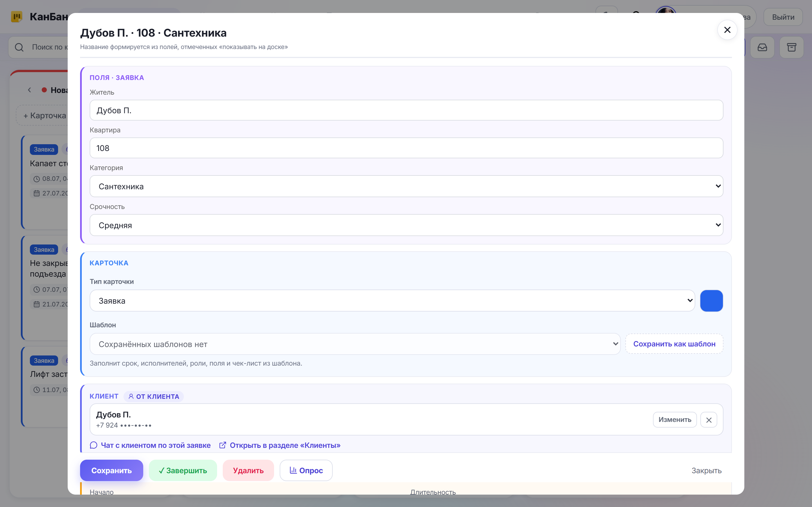Viewport: 812px width, 507px height.
Task: Click the search magnifier icon
Action: tap(19, 47)
